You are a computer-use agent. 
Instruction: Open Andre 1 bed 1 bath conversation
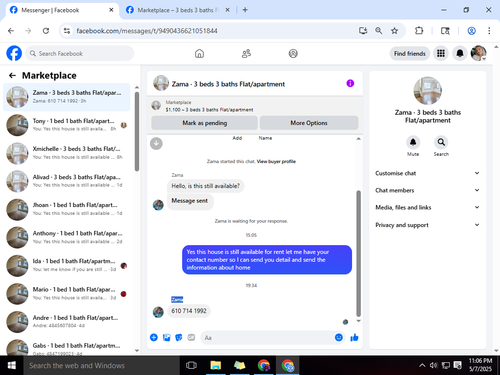tap(67, 322)
